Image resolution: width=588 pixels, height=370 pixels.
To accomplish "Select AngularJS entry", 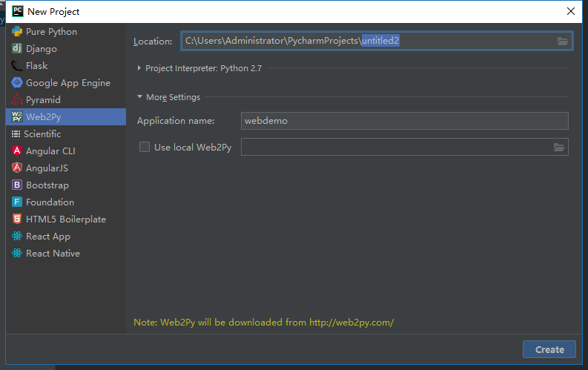I will [47, 168].
